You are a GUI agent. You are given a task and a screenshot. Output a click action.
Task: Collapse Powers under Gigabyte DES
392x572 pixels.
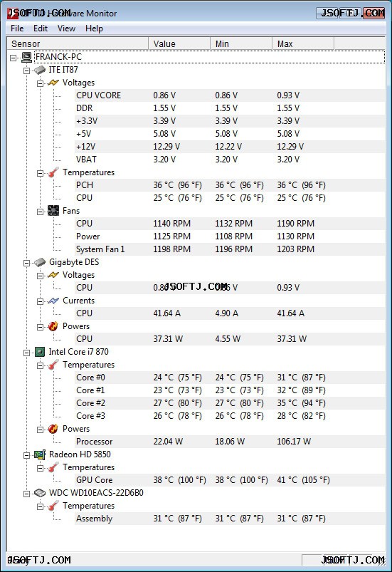(x=40, y=327)
